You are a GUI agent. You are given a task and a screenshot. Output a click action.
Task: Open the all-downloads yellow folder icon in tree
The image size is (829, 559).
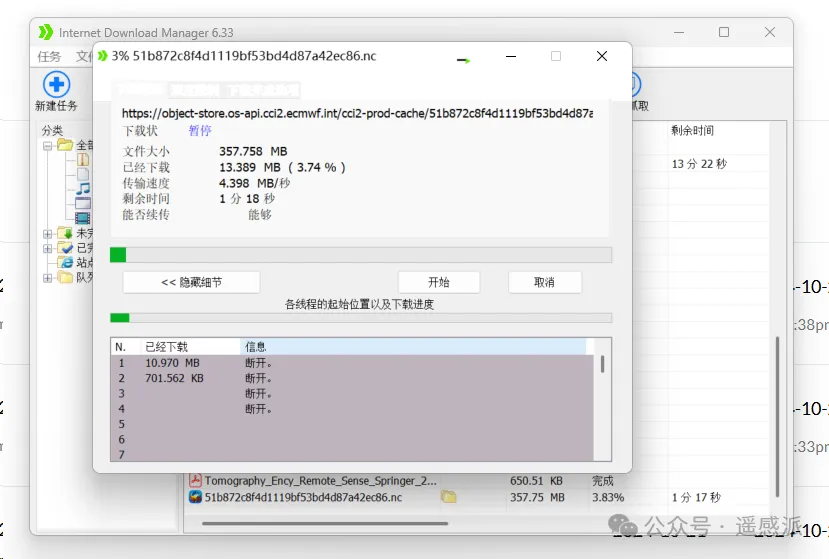tap(65, 144)
